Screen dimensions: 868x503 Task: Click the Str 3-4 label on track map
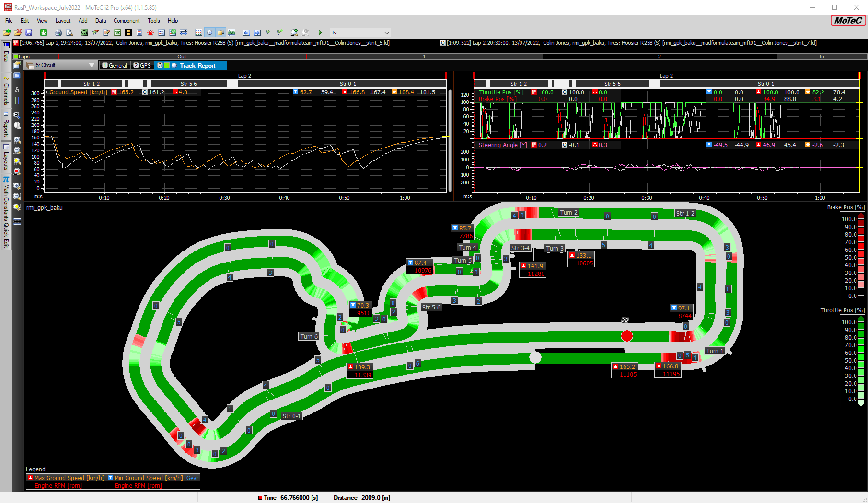520,248
